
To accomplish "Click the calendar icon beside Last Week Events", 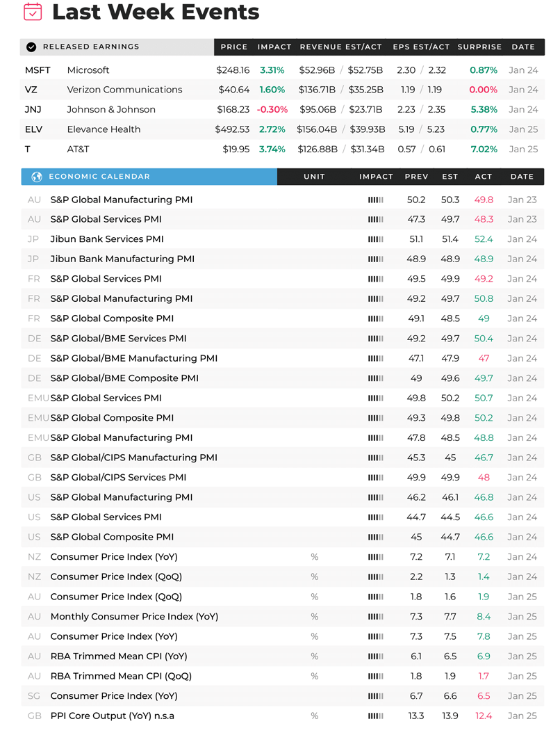I will pyautogui.click(x=33, y=12).
